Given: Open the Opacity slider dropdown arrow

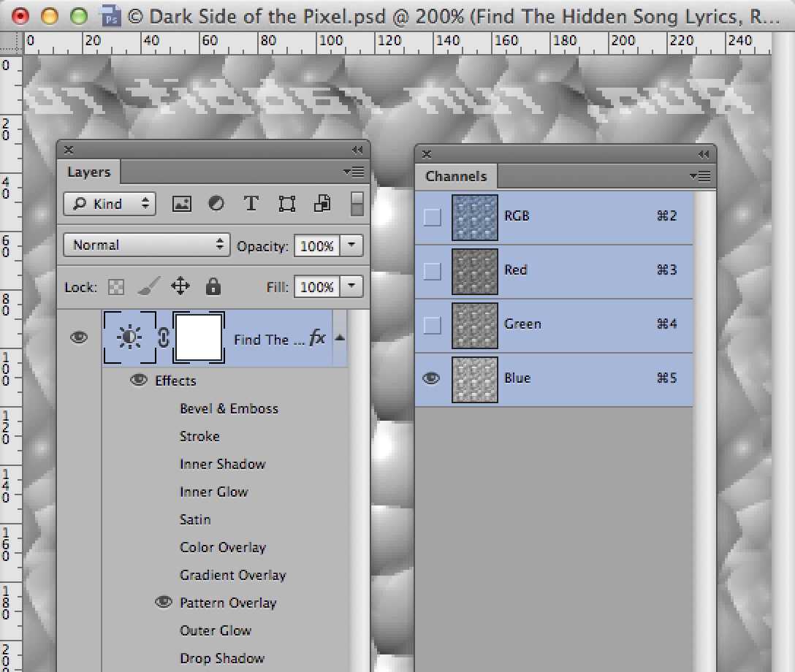Looking at the screenshot, I should (x=352, y=246).
